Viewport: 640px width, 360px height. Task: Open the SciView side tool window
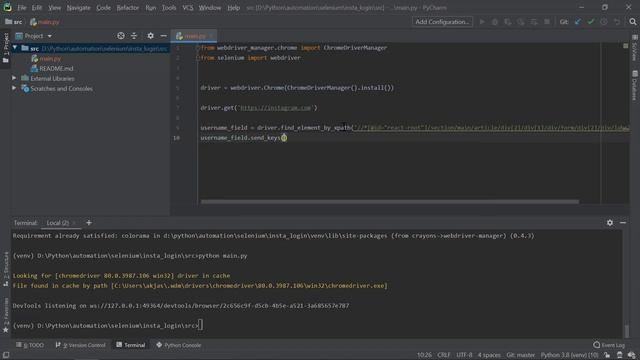click(x=635, y=48)
